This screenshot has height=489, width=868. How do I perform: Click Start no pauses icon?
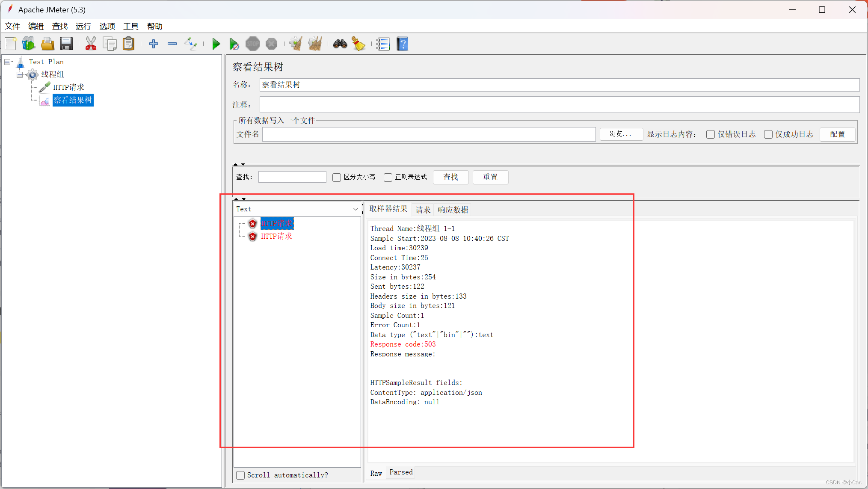(x=234, y=44)
